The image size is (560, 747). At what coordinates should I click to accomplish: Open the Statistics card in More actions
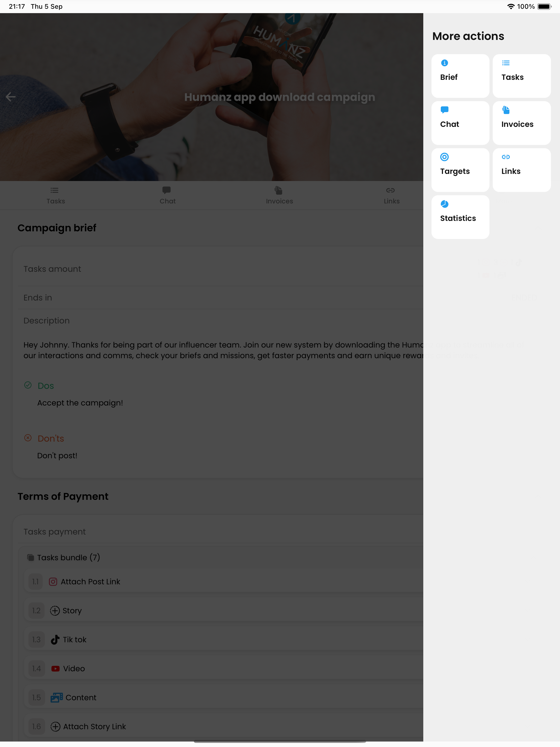(x=460, y=217)
